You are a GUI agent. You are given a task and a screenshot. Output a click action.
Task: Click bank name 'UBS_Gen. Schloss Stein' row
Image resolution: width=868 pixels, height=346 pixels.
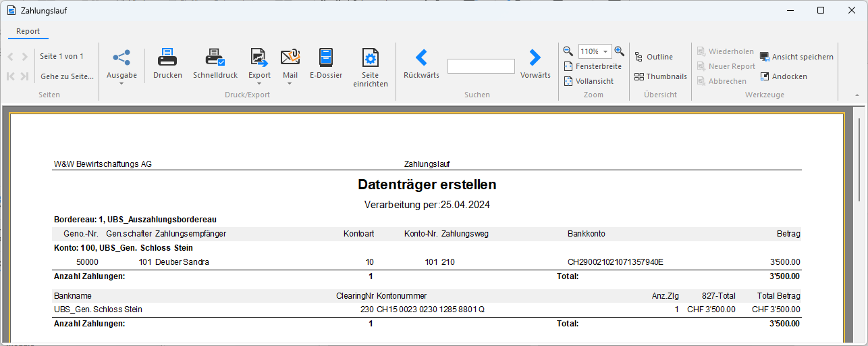click(x=98, y=310)
